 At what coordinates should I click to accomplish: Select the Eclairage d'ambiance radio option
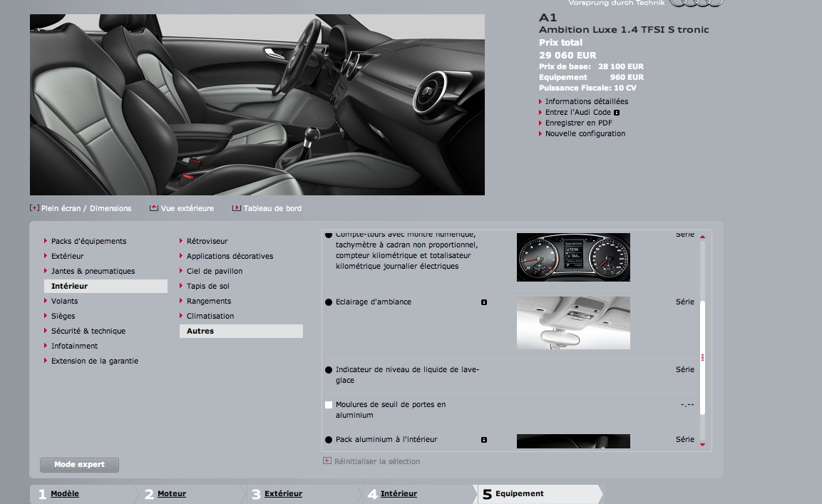(329, 302)
